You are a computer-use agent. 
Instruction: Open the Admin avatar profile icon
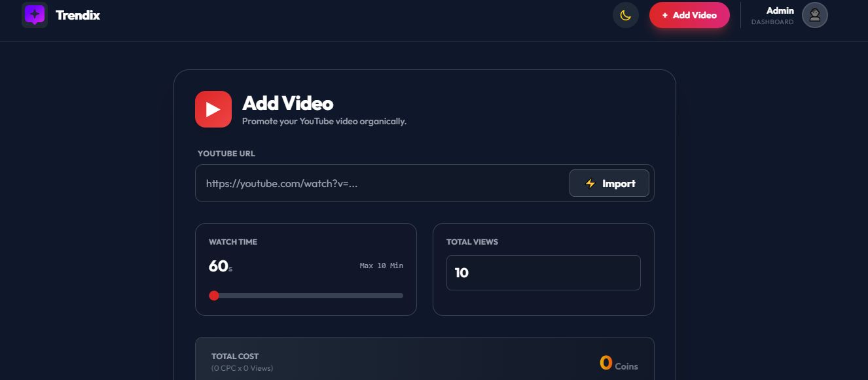pos(815,15)
